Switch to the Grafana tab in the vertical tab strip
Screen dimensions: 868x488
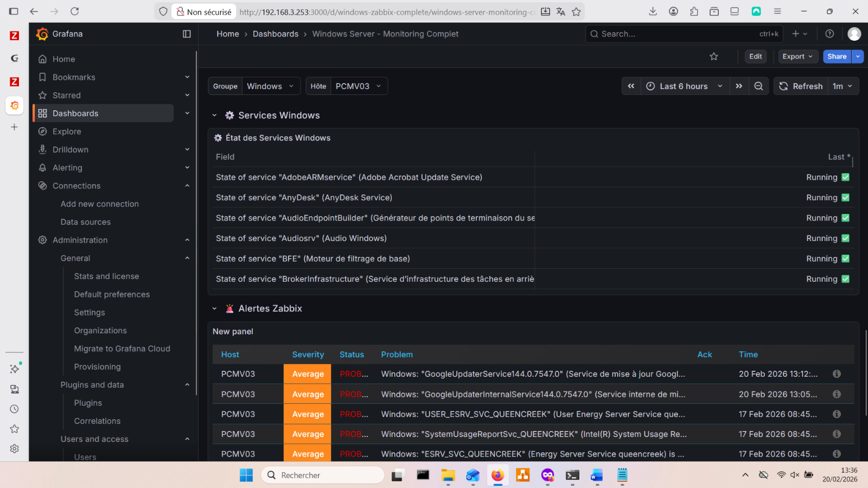(15, 105)
